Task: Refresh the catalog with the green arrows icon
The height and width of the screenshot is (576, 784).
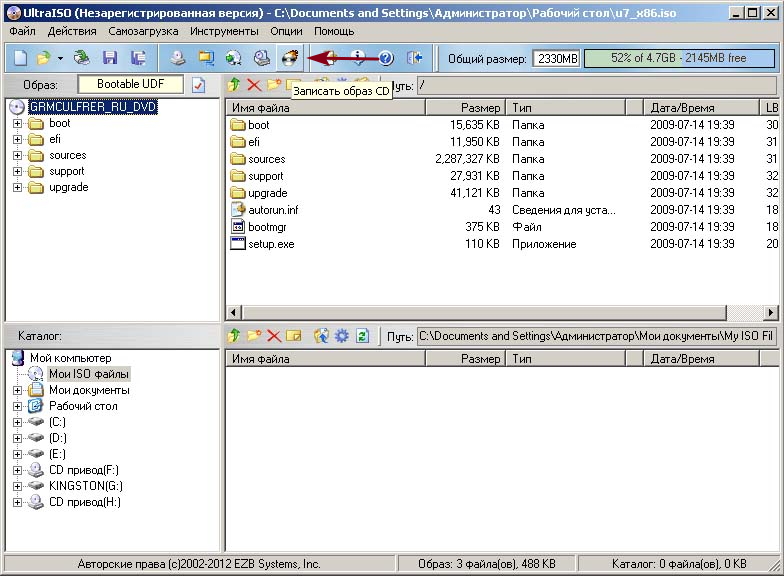Action: pyautogui.click(x=362, y=336)
